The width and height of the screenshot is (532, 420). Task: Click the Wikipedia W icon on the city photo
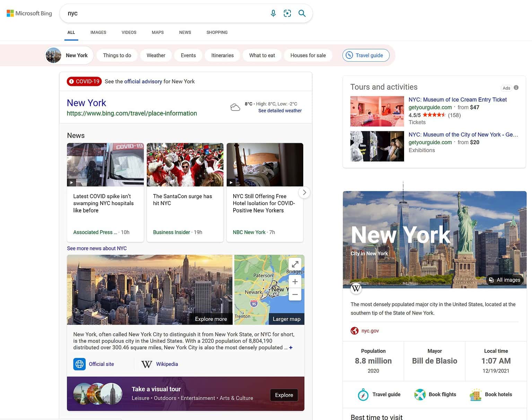coord(356,288)
